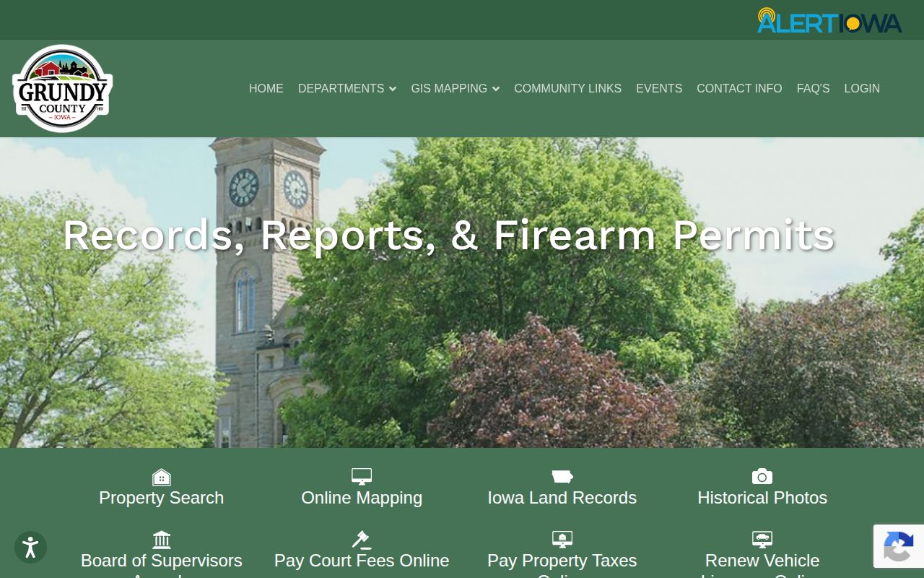Open the Alert Iowa logo link
The width and height of the screenshot is (924, 578).
(x=829, y=20)
